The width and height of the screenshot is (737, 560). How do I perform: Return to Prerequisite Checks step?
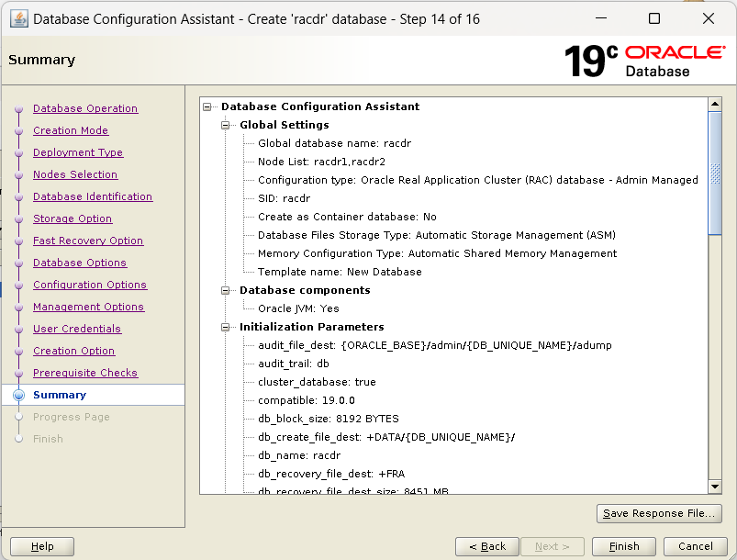click(85, 373)
